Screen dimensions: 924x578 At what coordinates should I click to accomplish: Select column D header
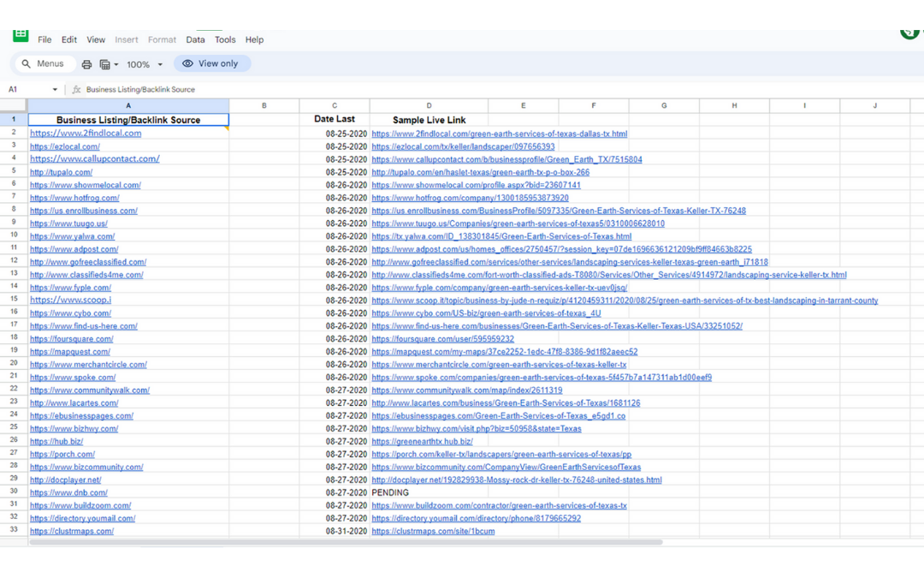[429, 105]
